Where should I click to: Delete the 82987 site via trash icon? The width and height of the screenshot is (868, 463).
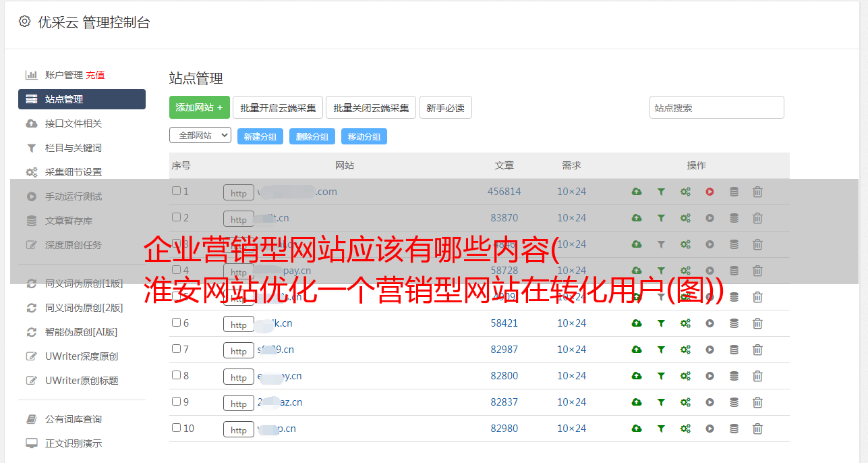pyautogui.click(x=757, y=350)
